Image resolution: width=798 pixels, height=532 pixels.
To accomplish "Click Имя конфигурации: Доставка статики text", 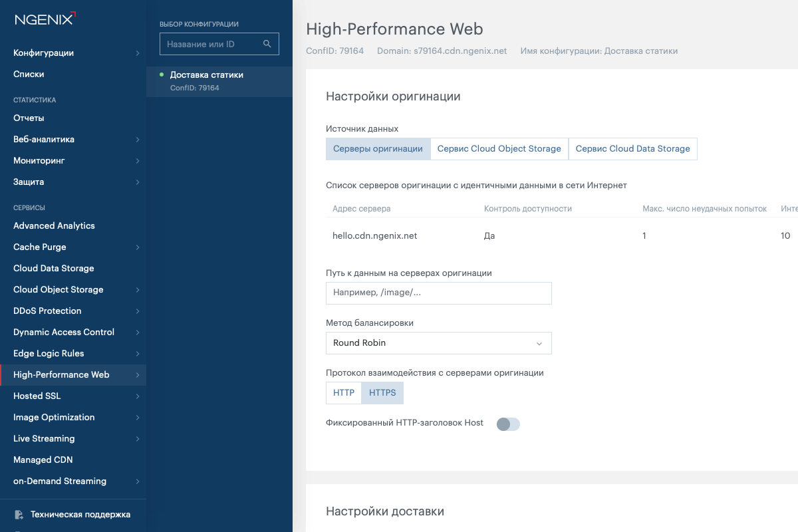I will click(599, 51).
